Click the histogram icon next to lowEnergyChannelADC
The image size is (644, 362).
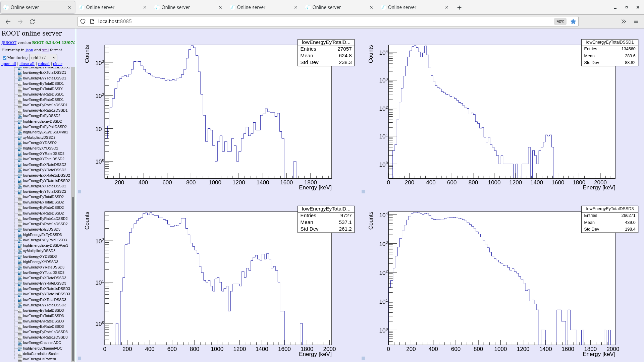point(20,343)
